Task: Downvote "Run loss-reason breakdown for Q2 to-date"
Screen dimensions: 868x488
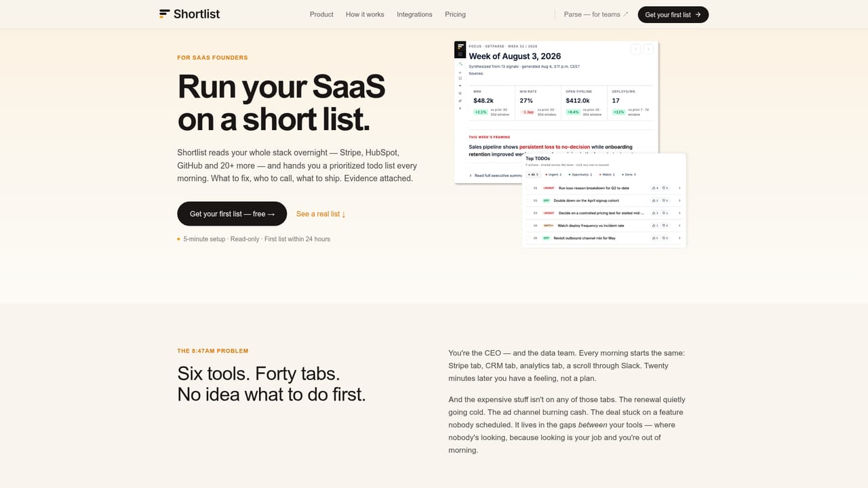Action: 665,188
